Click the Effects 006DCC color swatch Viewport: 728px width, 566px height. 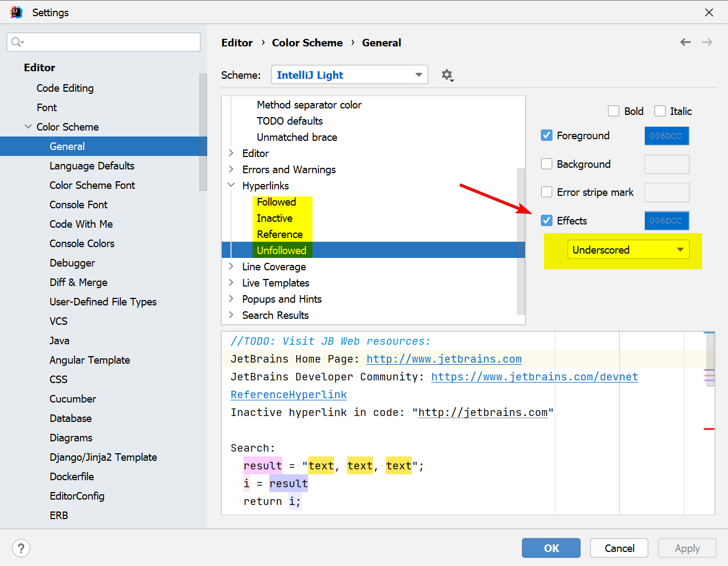tap(666, 221)
